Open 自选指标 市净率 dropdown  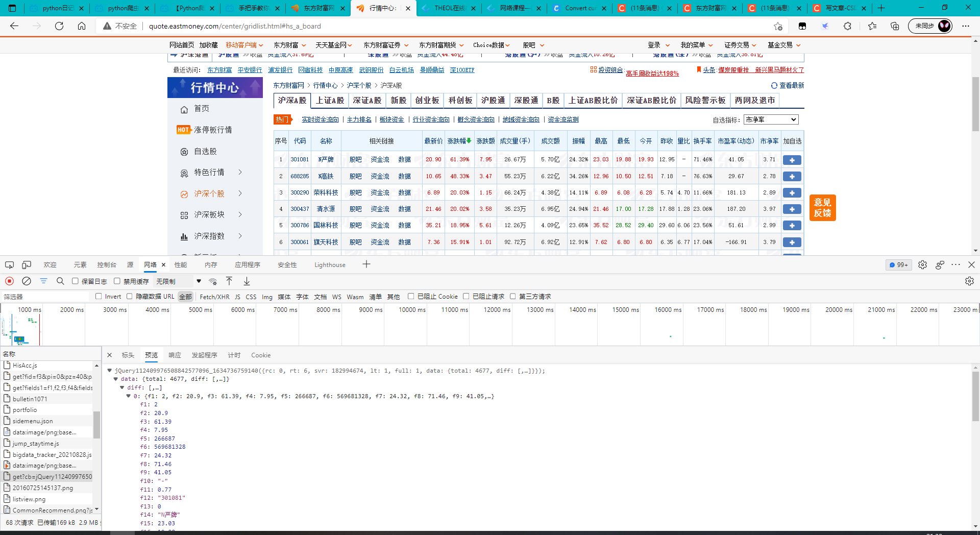pos(771,119)
